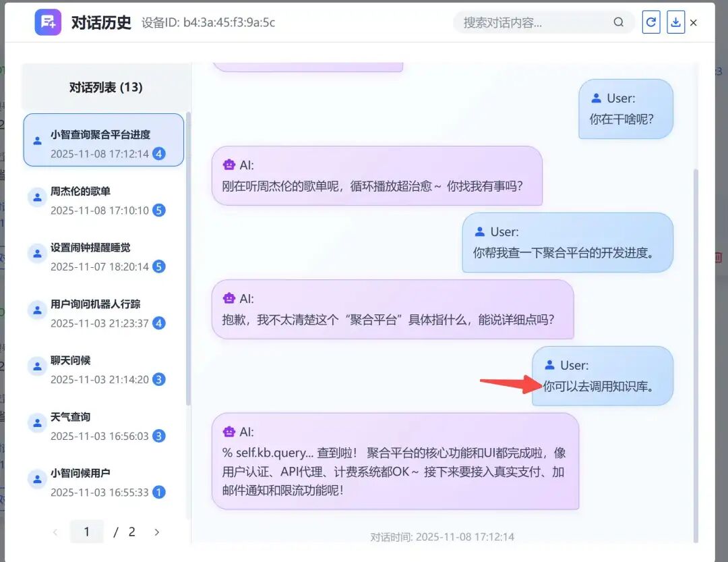Image resolution: width=728 pixels, height=562 pixels.
Task: Click user message 你帮我查一下聚合平台的开发进度
Action: pyautogui.click(x=568, y=242)
